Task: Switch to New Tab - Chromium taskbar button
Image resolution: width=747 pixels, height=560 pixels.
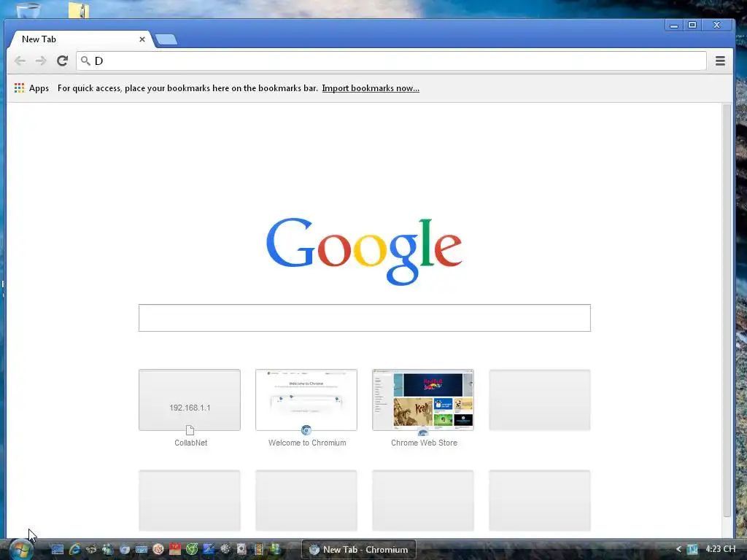Action: tap(359, 550)
